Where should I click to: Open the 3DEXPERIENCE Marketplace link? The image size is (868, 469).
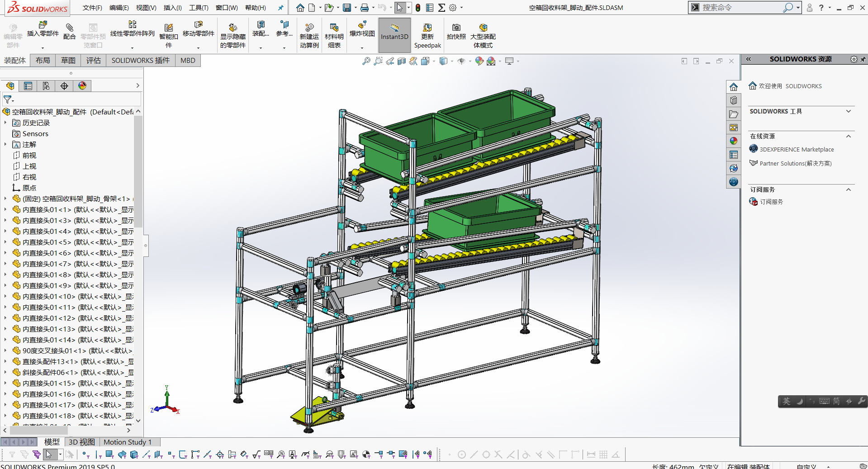[796, 149]
